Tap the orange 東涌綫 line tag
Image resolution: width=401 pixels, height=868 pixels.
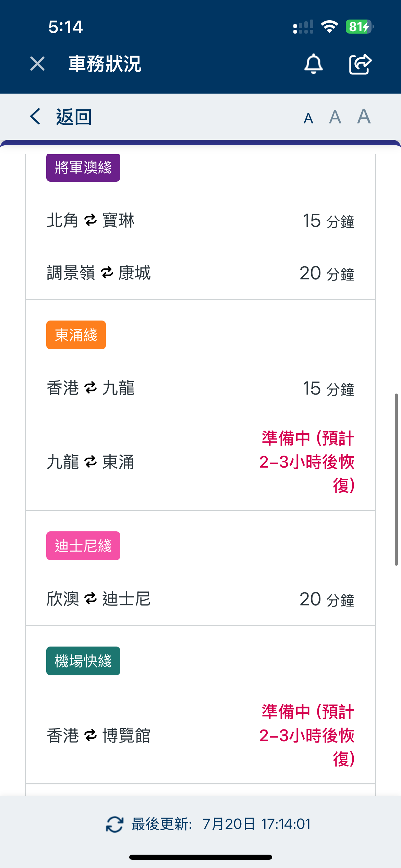(x=76, y=335)
